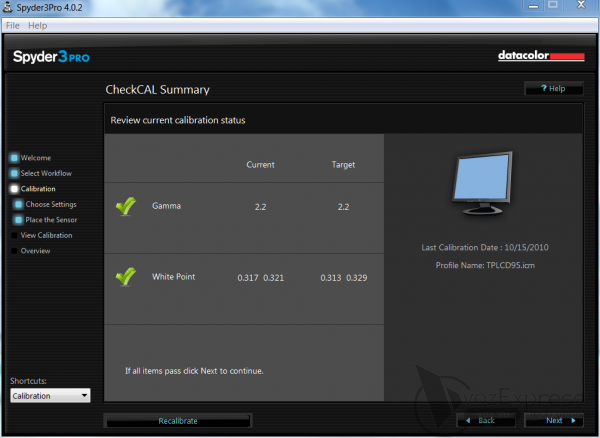Click the Place the Sensor bullet icon

click(x=19, y=220)
